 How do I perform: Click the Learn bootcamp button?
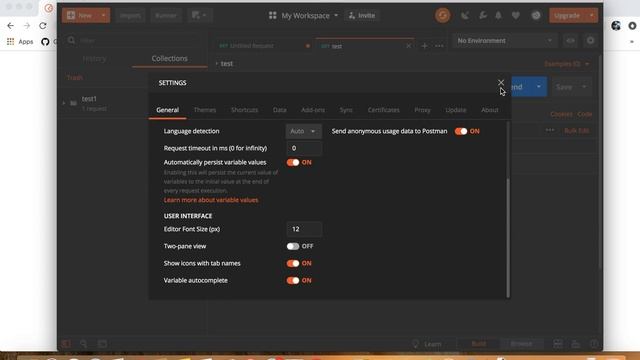(427, 344)
